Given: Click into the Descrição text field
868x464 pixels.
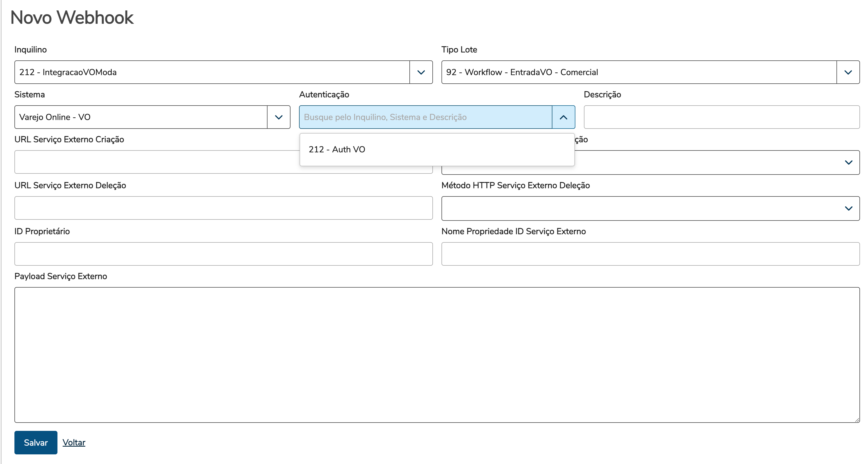Looking at the screenshot, I should [x=722, y=117].
